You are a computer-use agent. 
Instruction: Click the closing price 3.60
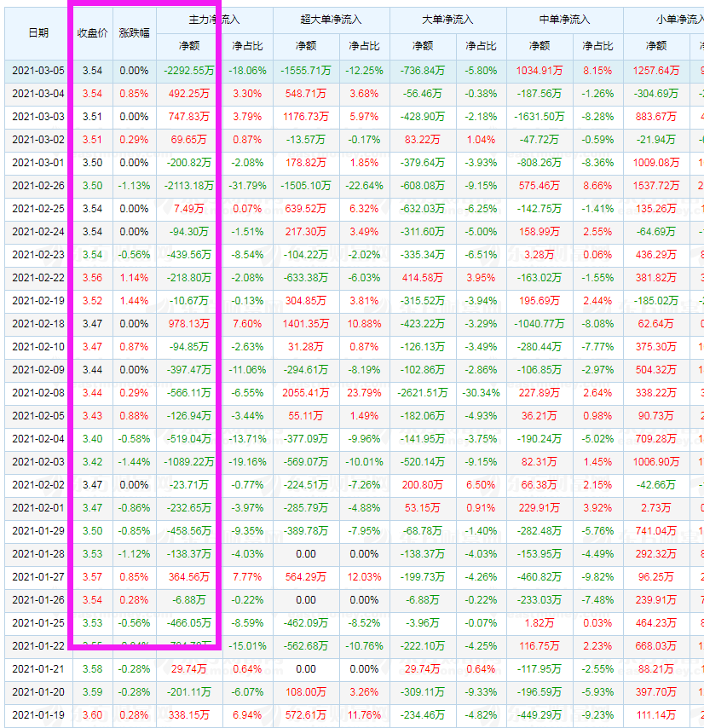coord(92,715)
